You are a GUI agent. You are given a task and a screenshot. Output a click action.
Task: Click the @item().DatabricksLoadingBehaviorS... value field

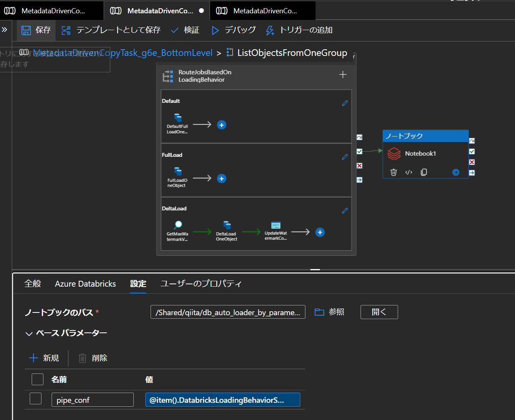click(223, 400)
